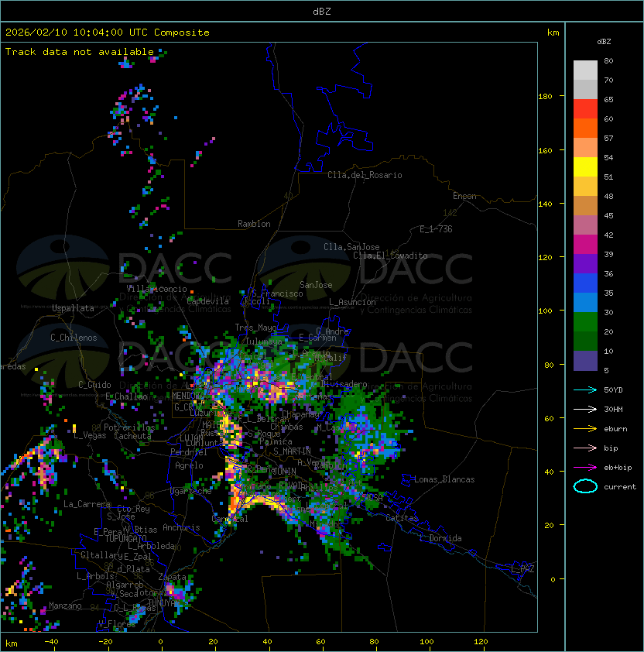
Task: Click the 60 km tick on bottom axis
Action: pyautogui.click(x=320, y=642)
